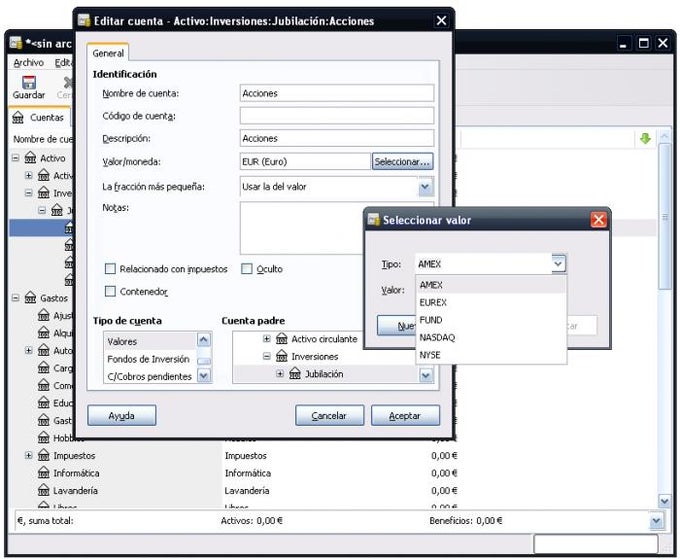Expand Activo circulante in Cuenta padre

[267, 339]
